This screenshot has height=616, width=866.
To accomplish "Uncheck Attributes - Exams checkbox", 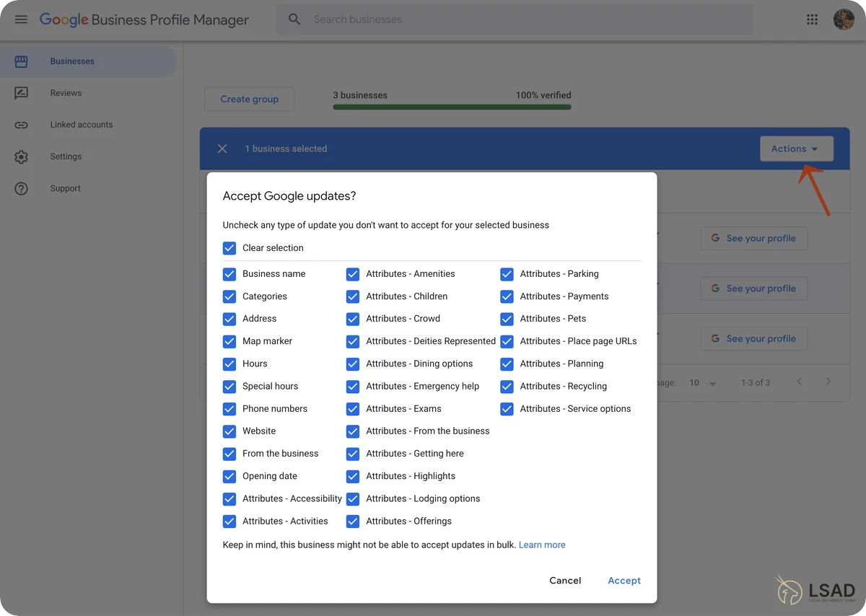I will 353,409.
